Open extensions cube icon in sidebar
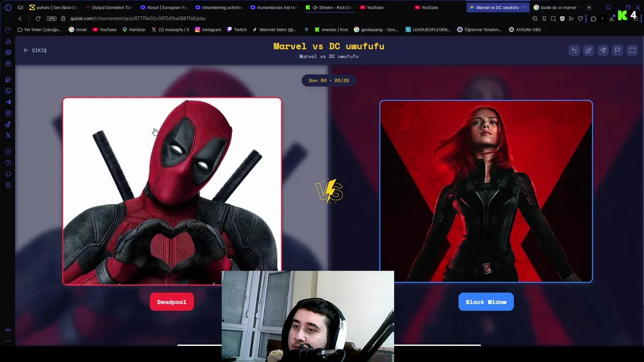The height and width of the screenshot is (362, 644). [x=8, y=174]
